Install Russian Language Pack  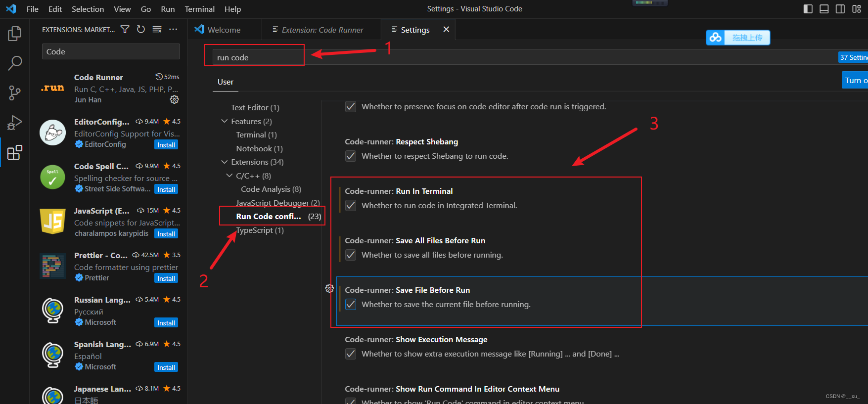(166, 323)
